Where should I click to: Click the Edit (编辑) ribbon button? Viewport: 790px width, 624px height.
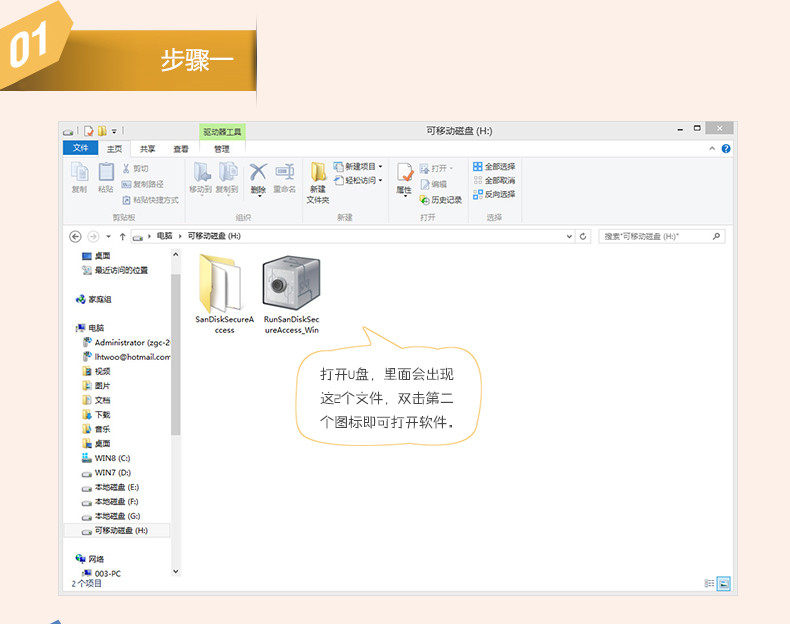click(434, 184)
